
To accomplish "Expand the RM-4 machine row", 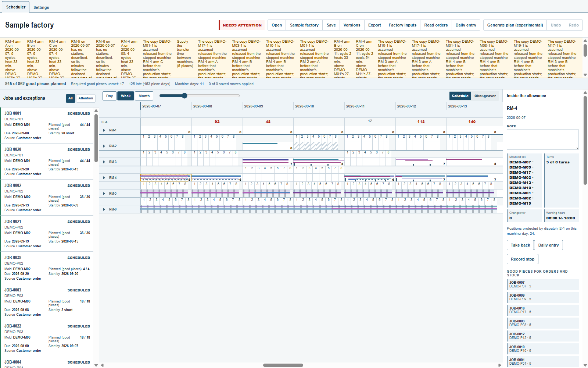I will [104, 178].
